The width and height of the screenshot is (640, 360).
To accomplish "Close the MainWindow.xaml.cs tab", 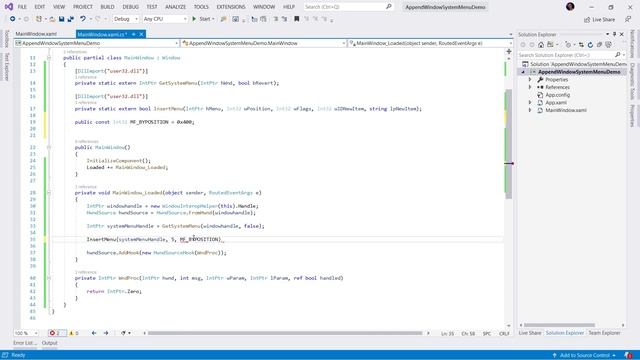I will click(x=141, y=34).
